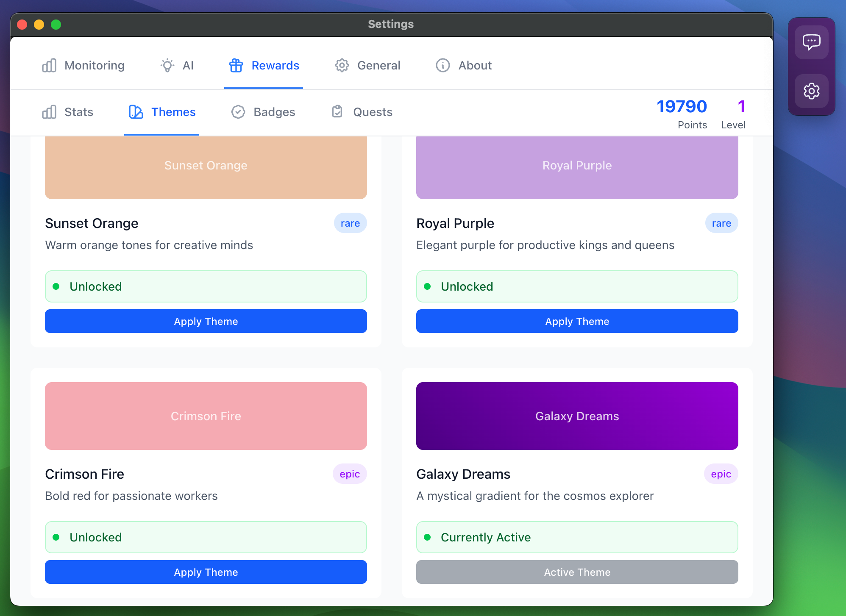Click the General gear icon

tap(342, 65)
